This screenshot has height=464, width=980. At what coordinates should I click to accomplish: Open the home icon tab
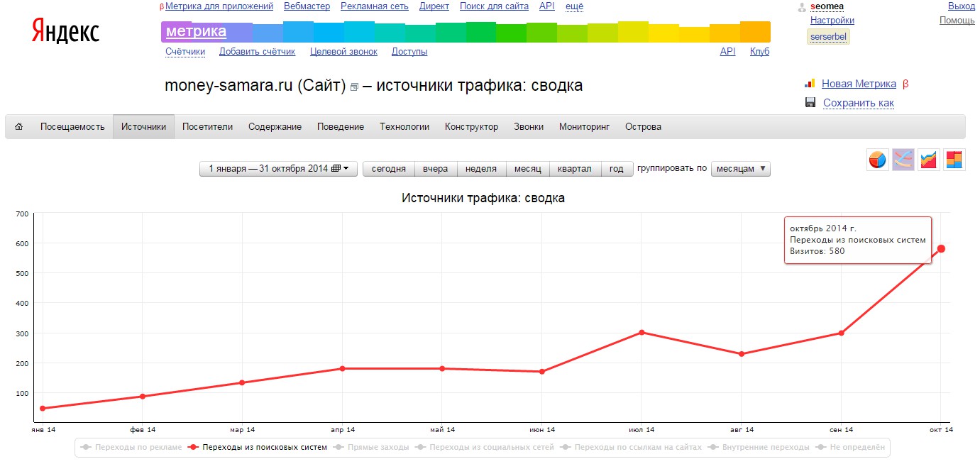(19, 127)
